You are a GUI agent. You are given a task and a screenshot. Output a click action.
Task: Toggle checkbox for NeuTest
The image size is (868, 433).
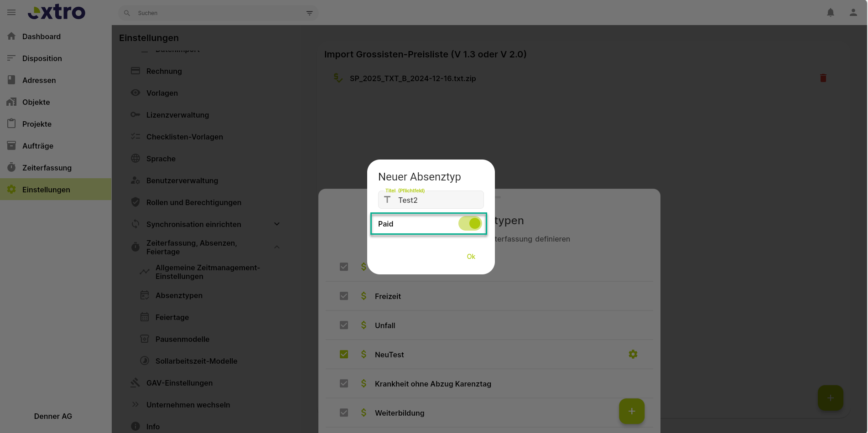coord(344,354)
